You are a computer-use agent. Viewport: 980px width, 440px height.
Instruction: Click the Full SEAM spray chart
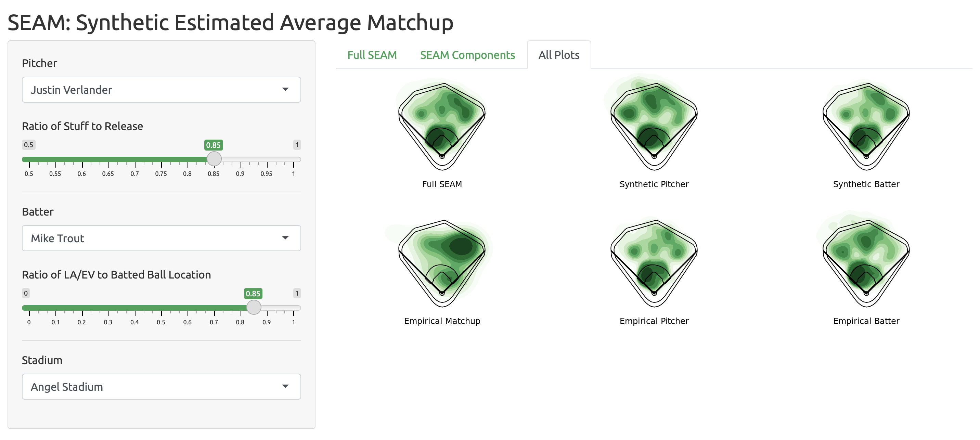click(x=442, y=126)
